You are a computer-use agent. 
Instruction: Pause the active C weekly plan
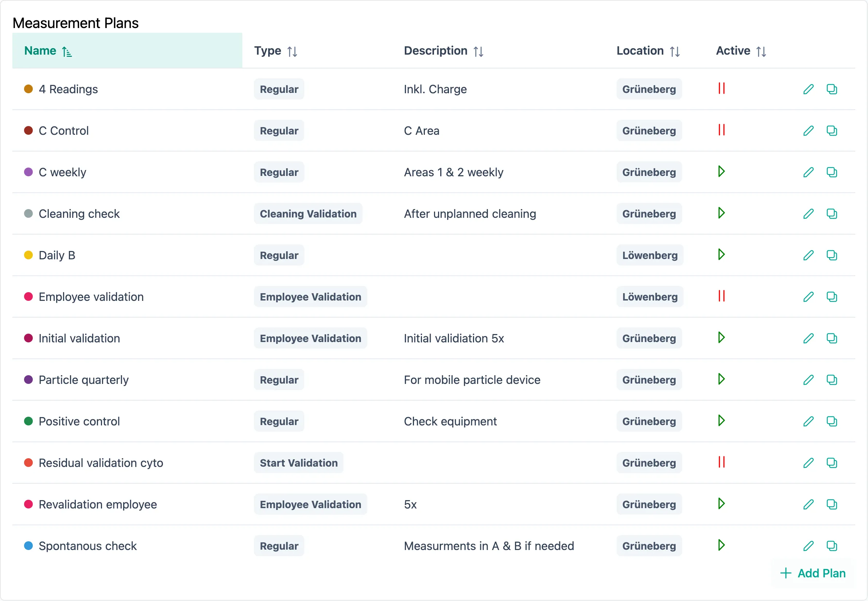[x=722, y=172]
